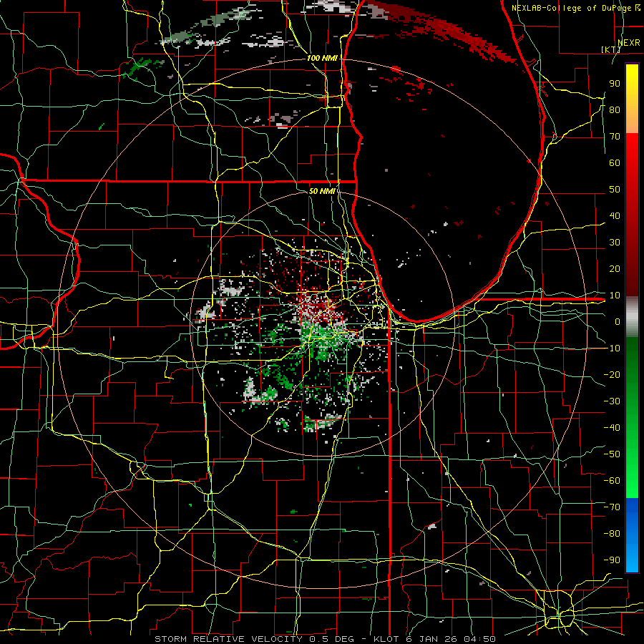Pick the bright red segment of the color bar
Image resolution: width=644 pixels, height=644 pixels.
632,156
